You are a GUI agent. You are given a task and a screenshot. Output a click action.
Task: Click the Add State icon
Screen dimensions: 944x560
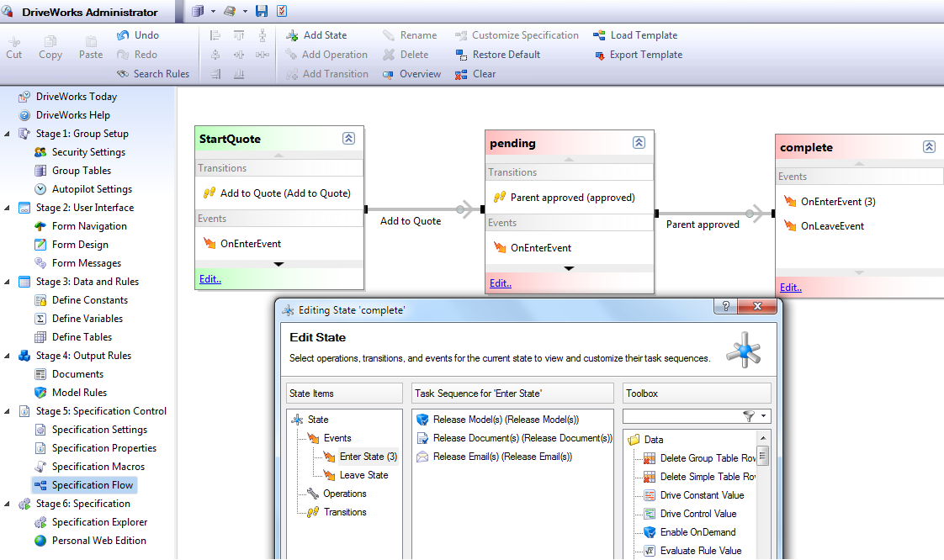coord(292,35)
